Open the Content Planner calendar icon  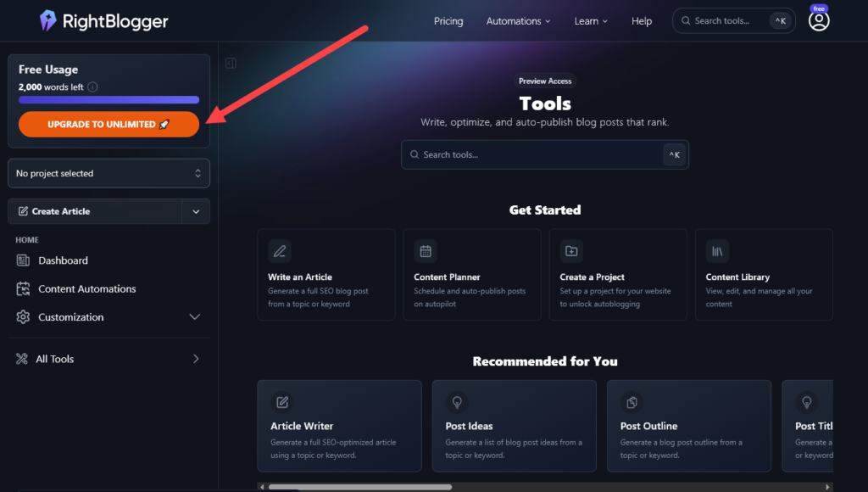(426, 251)
